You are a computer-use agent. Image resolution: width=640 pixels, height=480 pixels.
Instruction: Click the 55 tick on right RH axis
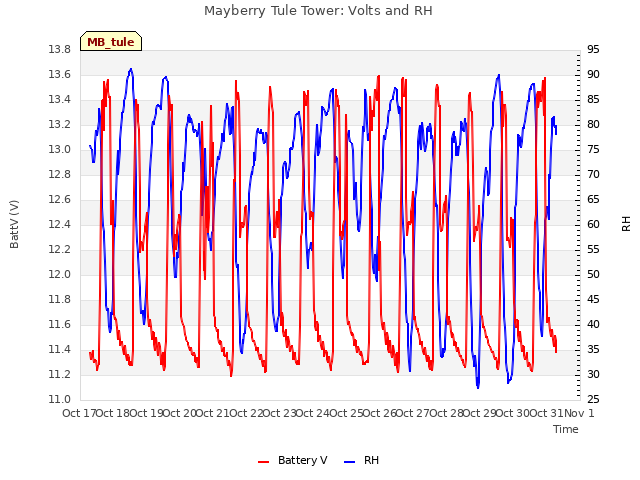click(x=593, y=249)
